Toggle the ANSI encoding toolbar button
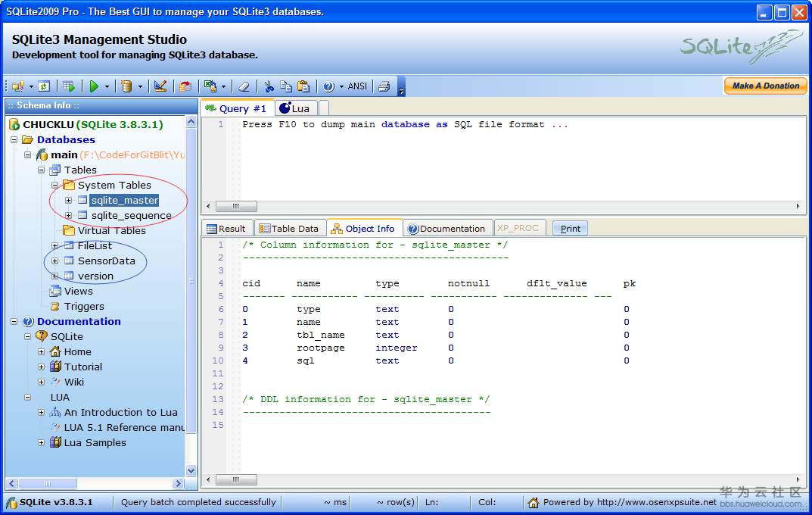This screenshot has height=515, width=812. click(x=357, y=86)
